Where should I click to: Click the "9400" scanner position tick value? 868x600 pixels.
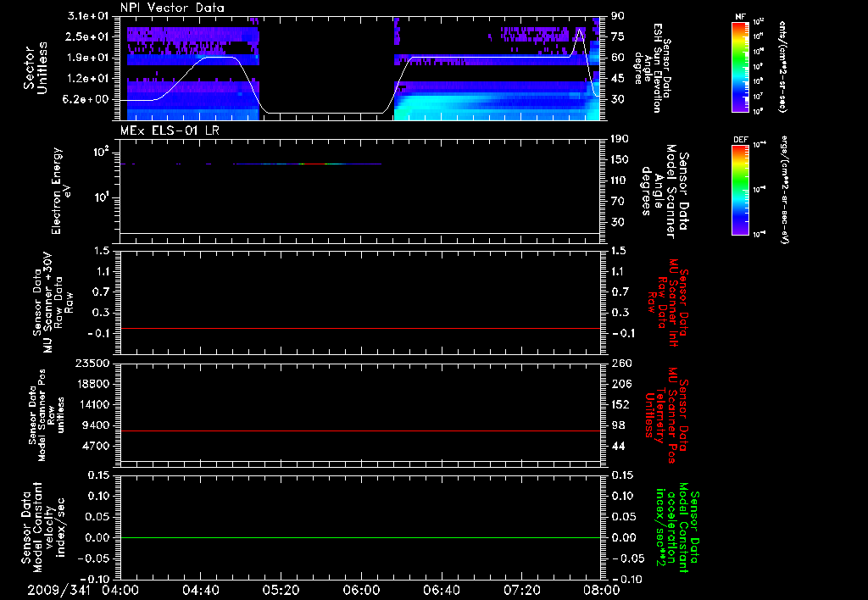(97, 425)
